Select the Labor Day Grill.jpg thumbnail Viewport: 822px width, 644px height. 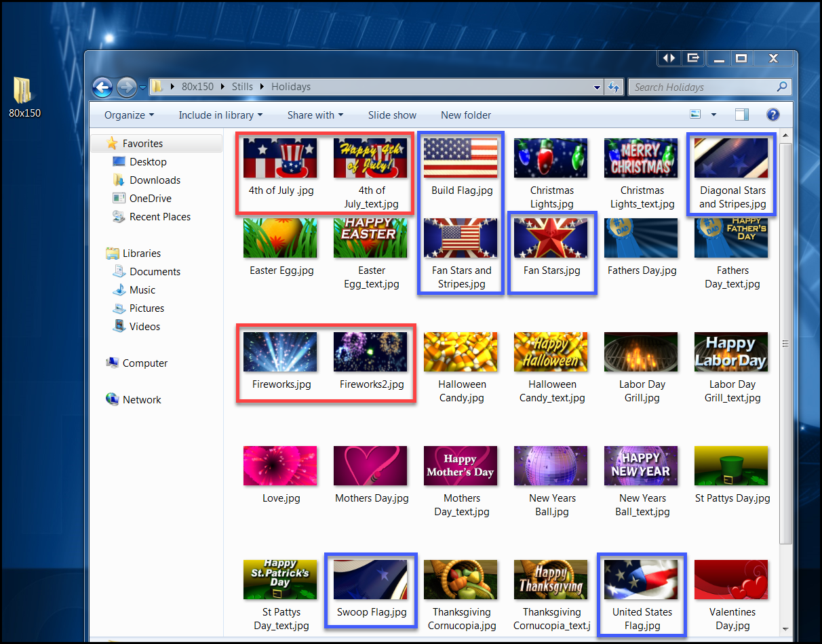(641, 352)
